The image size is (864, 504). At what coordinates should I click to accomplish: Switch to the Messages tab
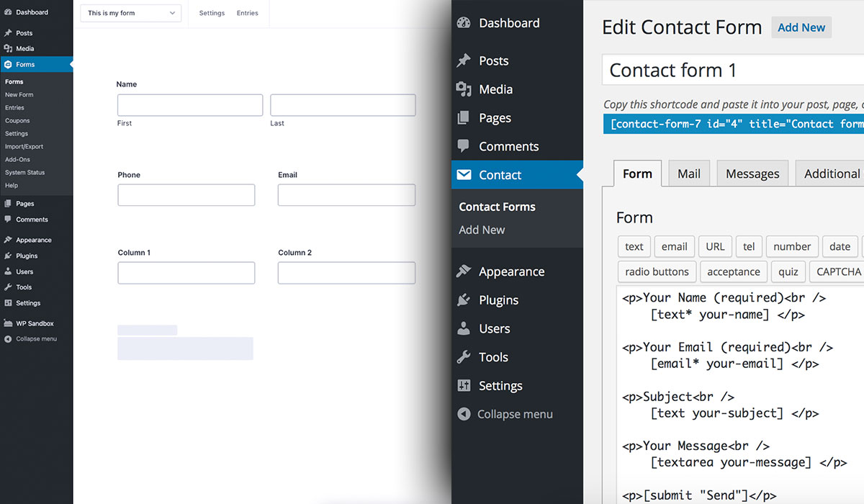pos(752,173)
